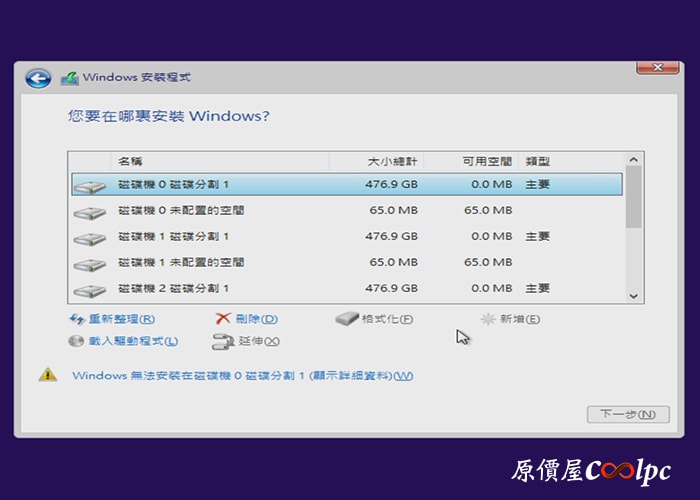The image size is (700, 500).
Task: Click the format drive icon beside 格式化
Action: point(347,318)
